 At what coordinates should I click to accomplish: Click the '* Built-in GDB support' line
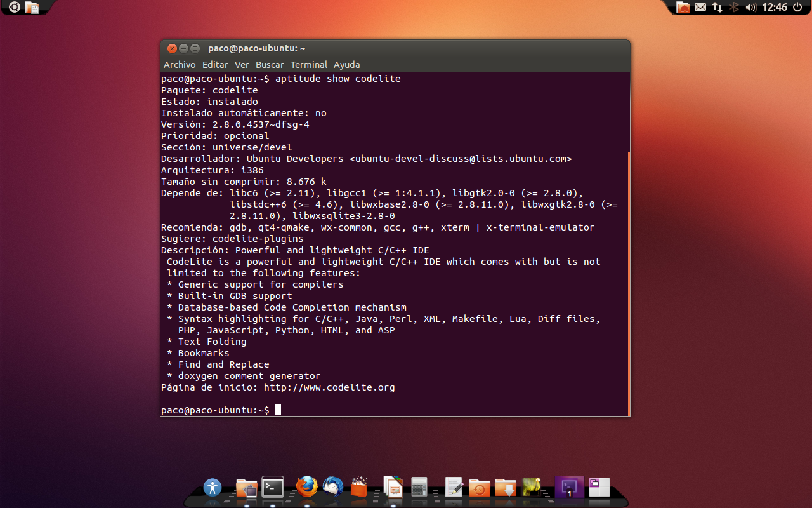(x=230, y=296)
